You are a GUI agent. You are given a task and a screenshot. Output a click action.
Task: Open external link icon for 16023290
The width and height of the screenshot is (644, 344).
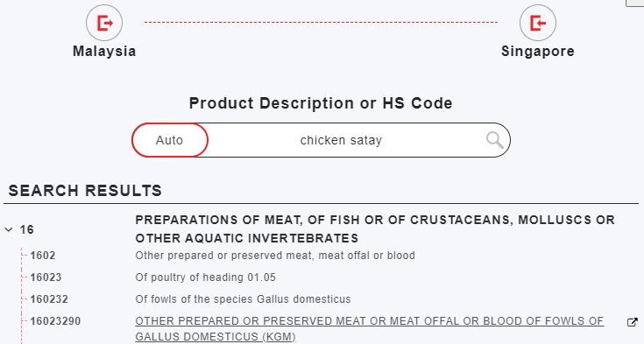[x=633, y=322]
